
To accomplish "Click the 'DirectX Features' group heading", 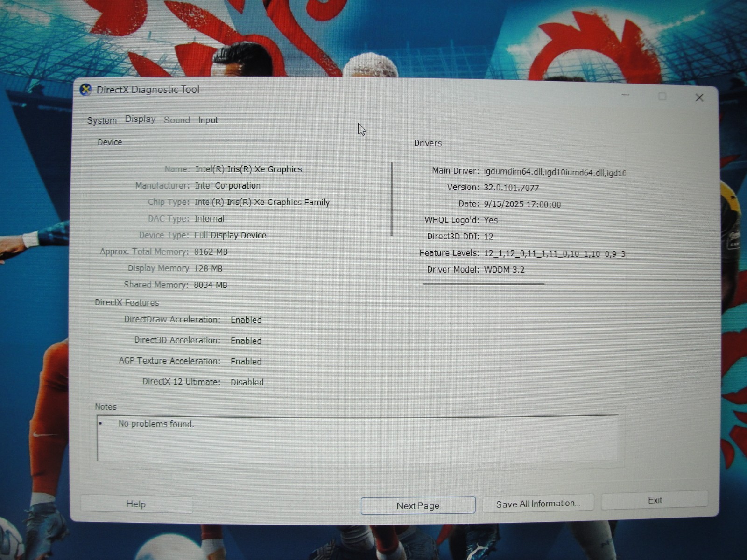I will [x=127, y=302].
